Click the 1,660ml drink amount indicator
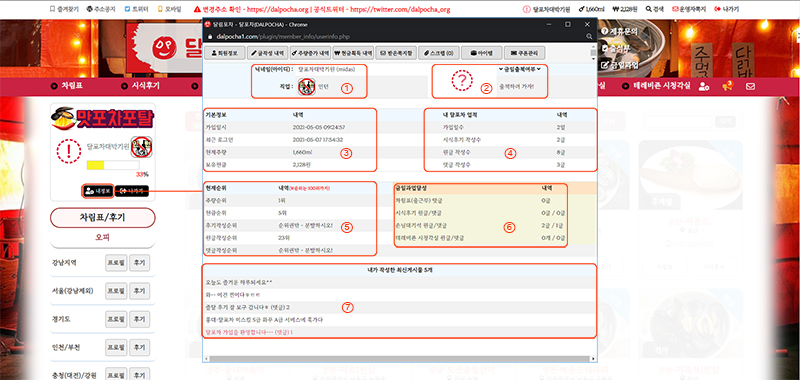 pos(593,9)
